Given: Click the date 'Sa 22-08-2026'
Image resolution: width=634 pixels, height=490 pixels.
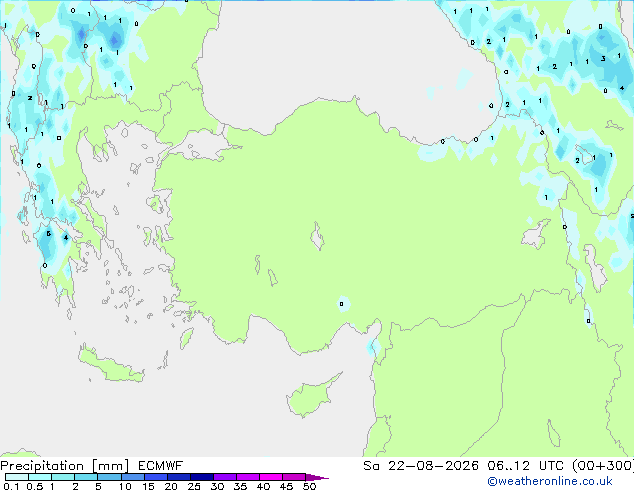Looking at the screenshot, I should (x=421, y=466).
